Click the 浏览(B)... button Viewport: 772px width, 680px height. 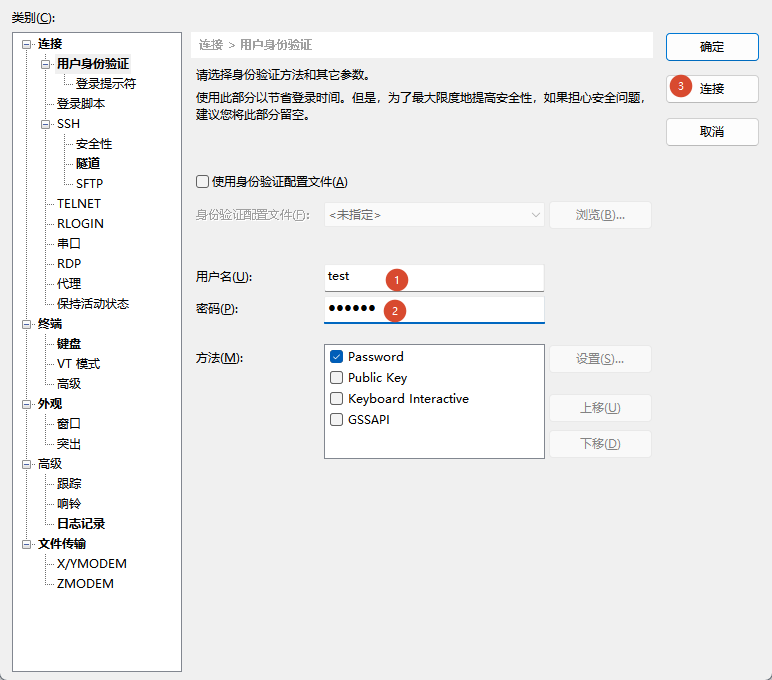coord(600,215)
